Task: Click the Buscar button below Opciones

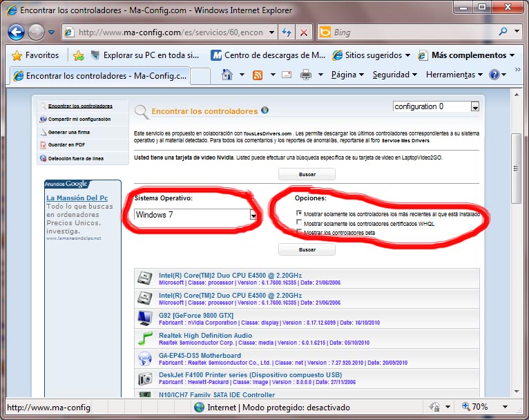Action: point(307,249)
